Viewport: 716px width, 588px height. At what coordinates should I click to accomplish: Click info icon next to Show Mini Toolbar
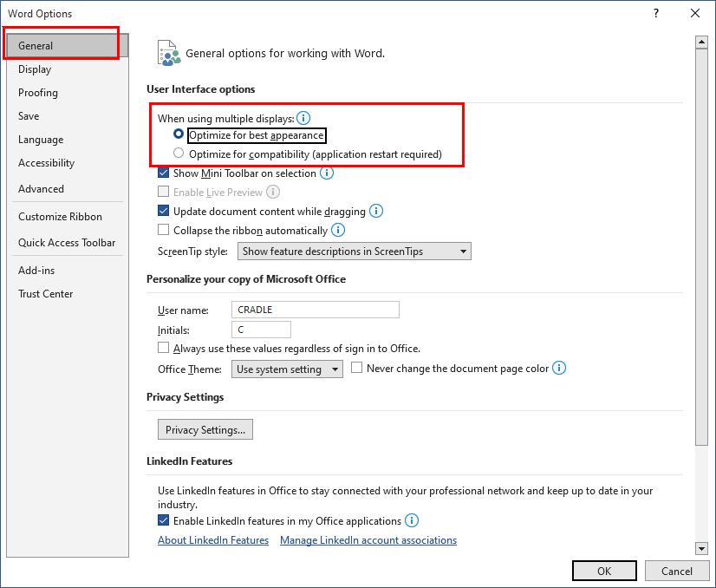click(x=327, y=173)
